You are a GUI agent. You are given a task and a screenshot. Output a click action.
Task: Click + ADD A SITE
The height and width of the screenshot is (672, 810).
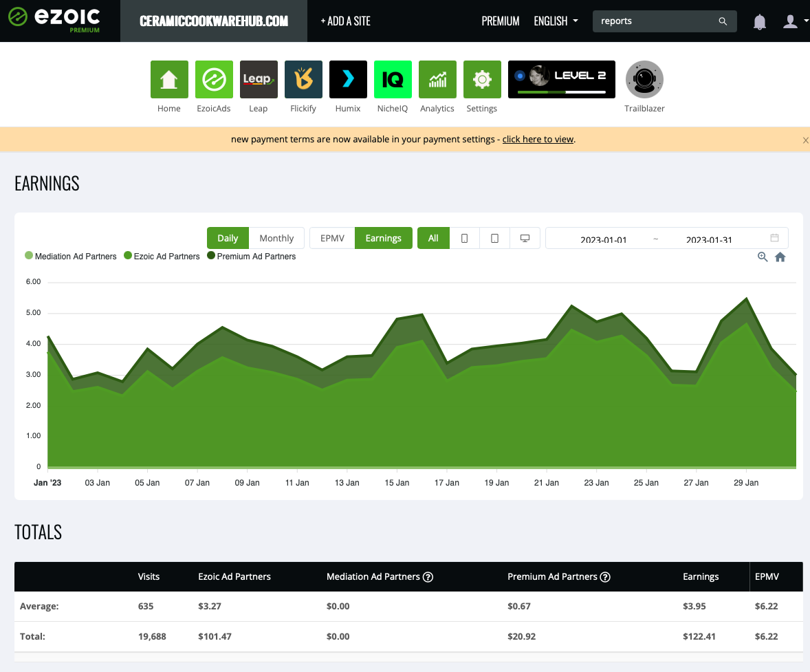coord(346,21)
